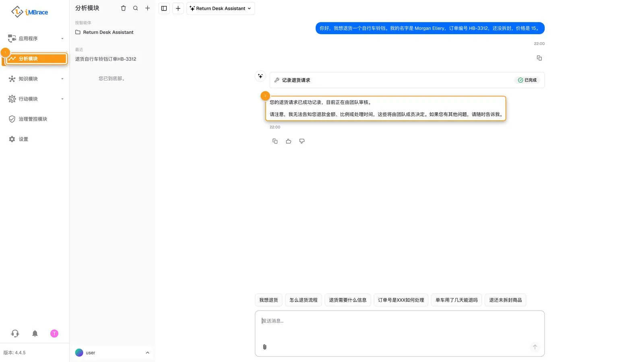Click the iMBrace logo
Viewport: 644px width, 362px height.
[29, 12]
